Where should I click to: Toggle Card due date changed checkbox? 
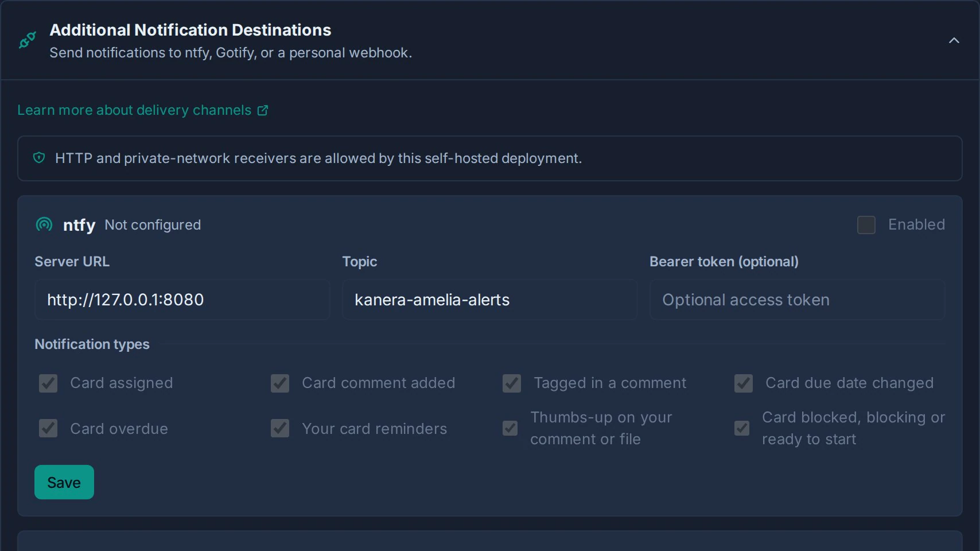point(744,383)
